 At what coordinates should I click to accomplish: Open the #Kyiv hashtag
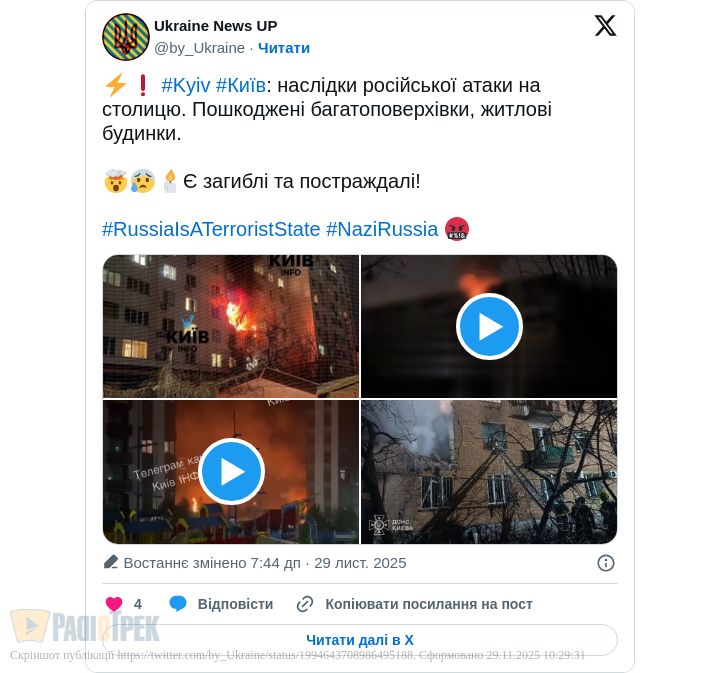[186, 85]
